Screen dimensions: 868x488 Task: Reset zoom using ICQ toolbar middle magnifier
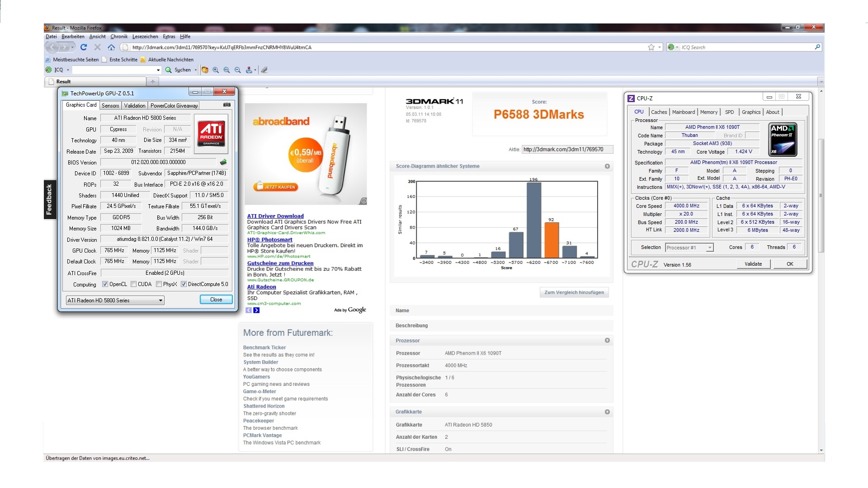click(226, 70)
